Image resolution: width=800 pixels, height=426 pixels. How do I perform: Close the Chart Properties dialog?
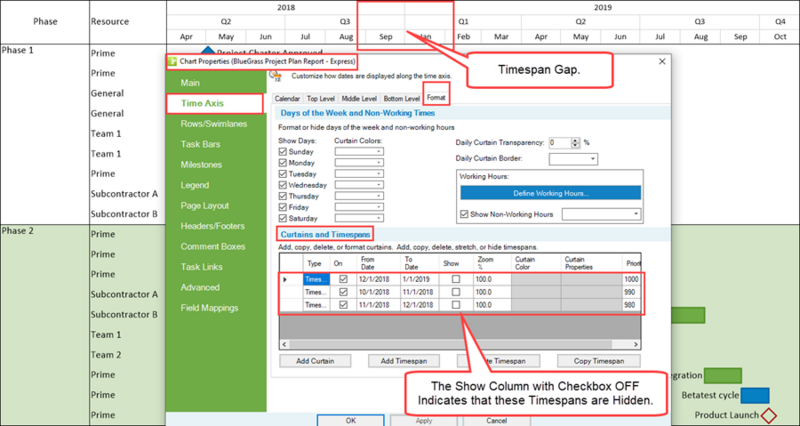point(662,62)
